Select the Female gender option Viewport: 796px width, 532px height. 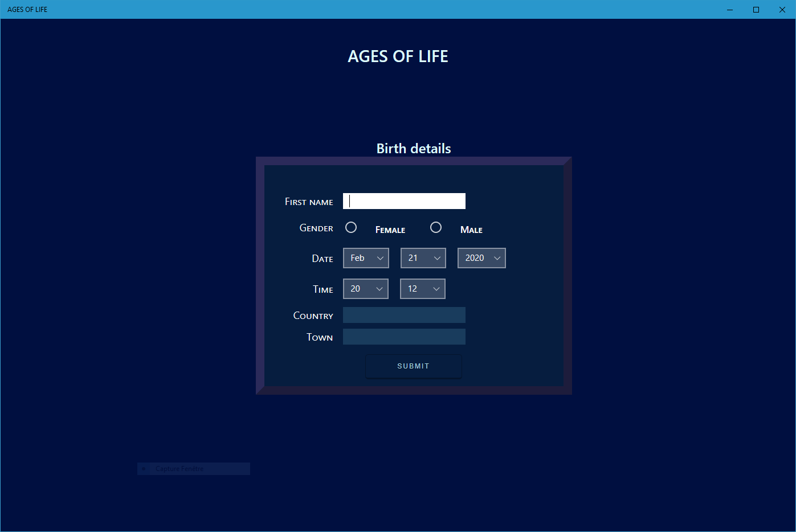click(351, 227)
